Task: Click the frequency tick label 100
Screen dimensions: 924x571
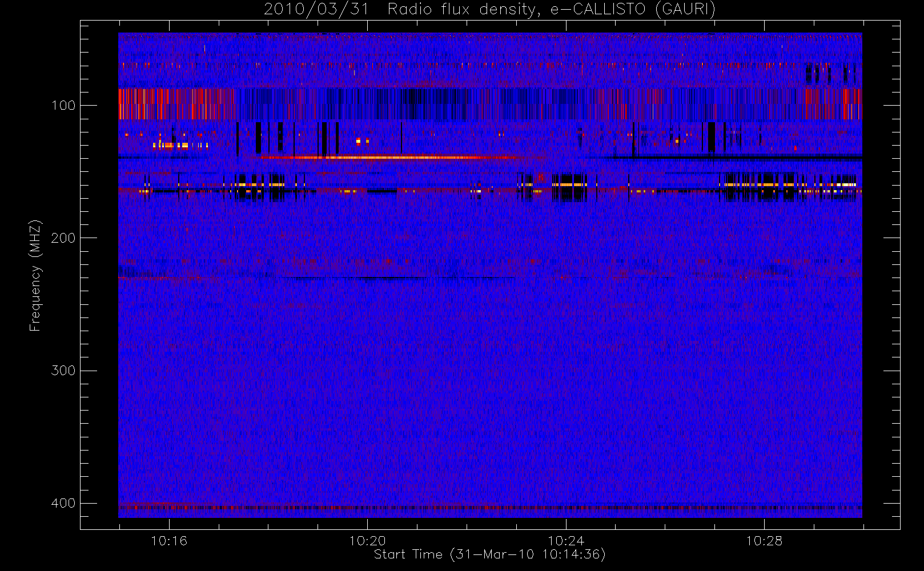Action: tap(63, 106)
